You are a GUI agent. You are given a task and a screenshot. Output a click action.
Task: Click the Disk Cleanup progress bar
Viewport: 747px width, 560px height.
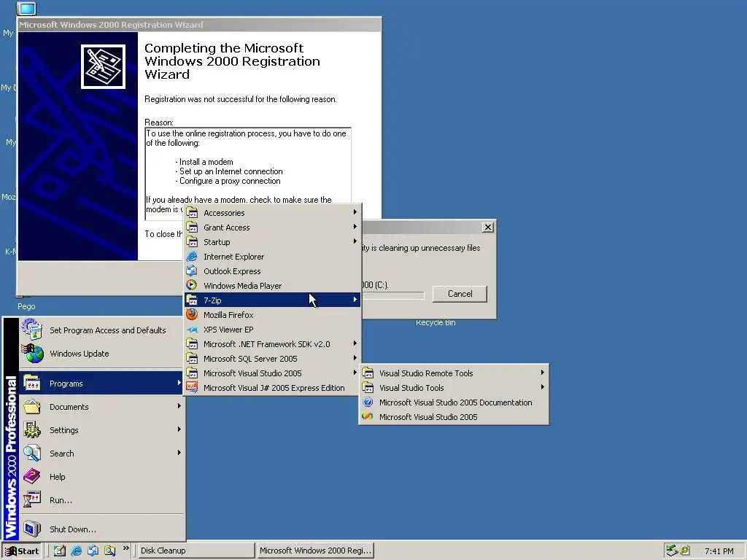coord(392,296)
